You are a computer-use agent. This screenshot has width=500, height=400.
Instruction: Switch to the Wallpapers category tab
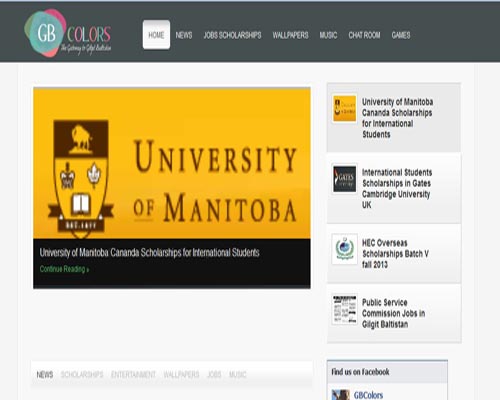181,375
